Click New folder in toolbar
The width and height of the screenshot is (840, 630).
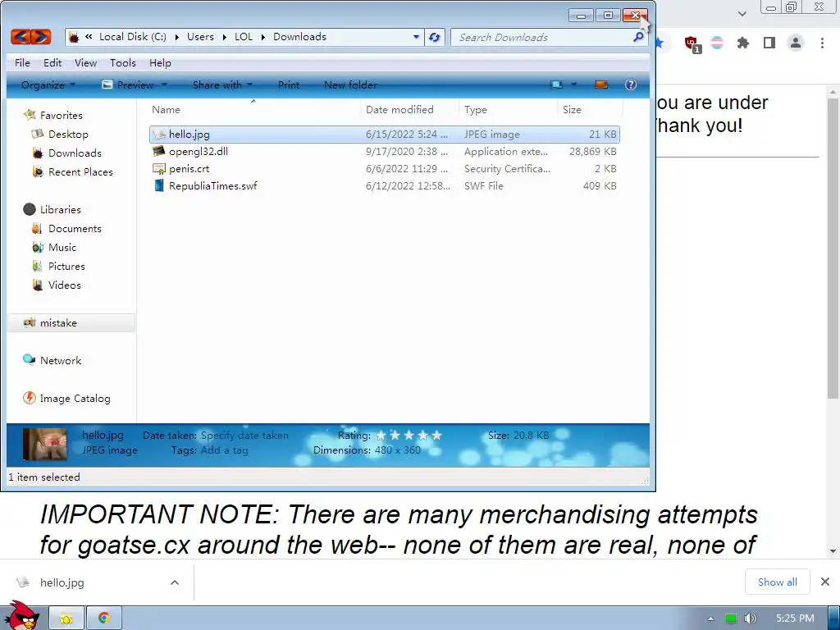click(350, 84)
